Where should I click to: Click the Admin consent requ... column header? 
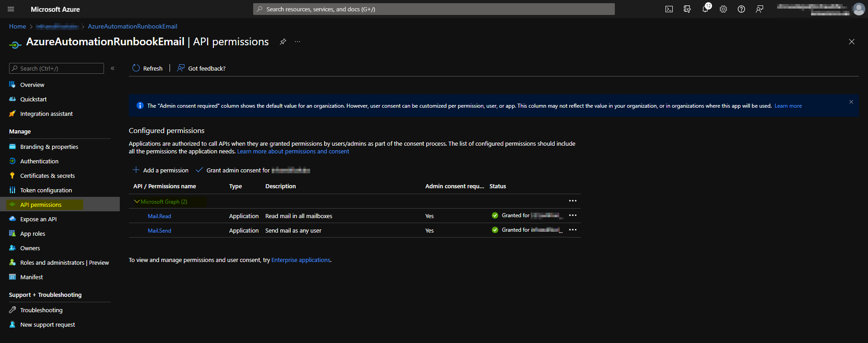click(455, 186)
